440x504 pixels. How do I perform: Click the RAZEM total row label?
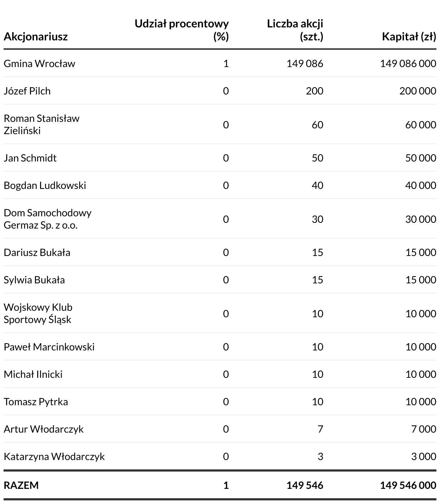click(x=21, y=486)
